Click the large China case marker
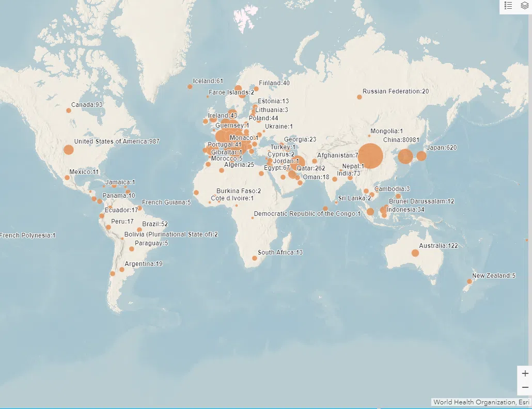Screen dimensions: 532x409 (370, 155)
